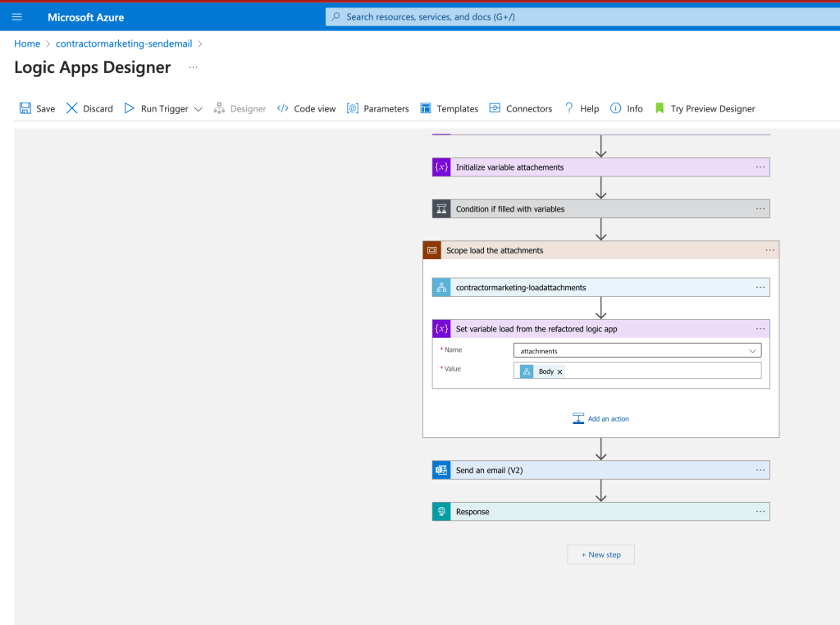This screenshot has height=625, width=840.
Task: Click the Response step icon
Action: tap(441, 512)
